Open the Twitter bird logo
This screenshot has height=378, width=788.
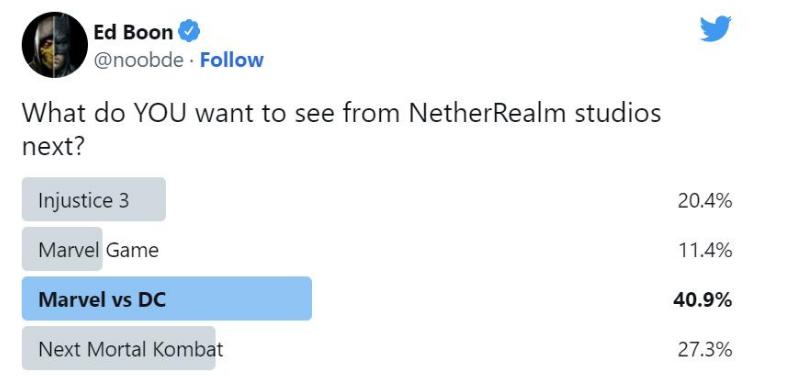coord(716,29)
